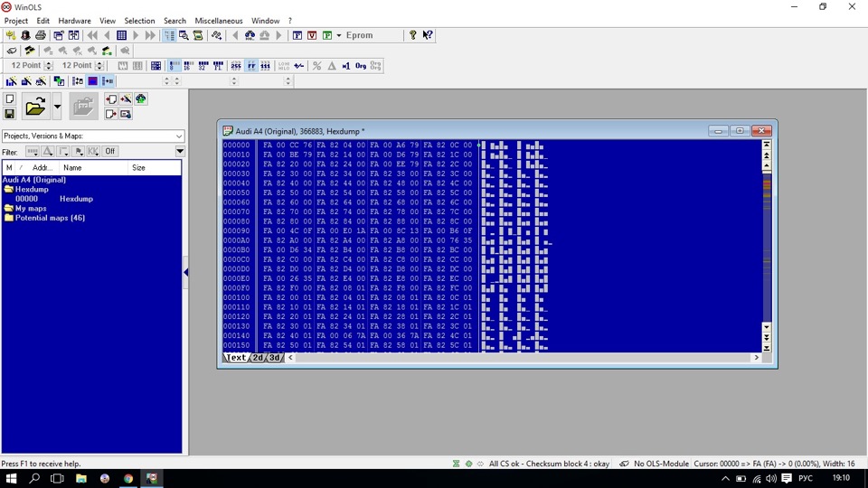This screenshot has width=868, height=488.
Task: Click the hat icon in top toolbar
Action: 26,35
